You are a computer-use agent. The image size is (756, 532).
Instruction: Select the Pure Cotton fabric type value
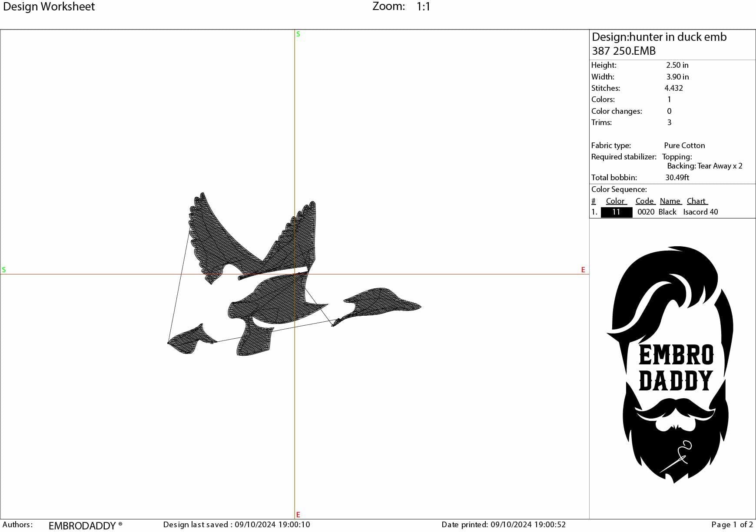point(685,145)
